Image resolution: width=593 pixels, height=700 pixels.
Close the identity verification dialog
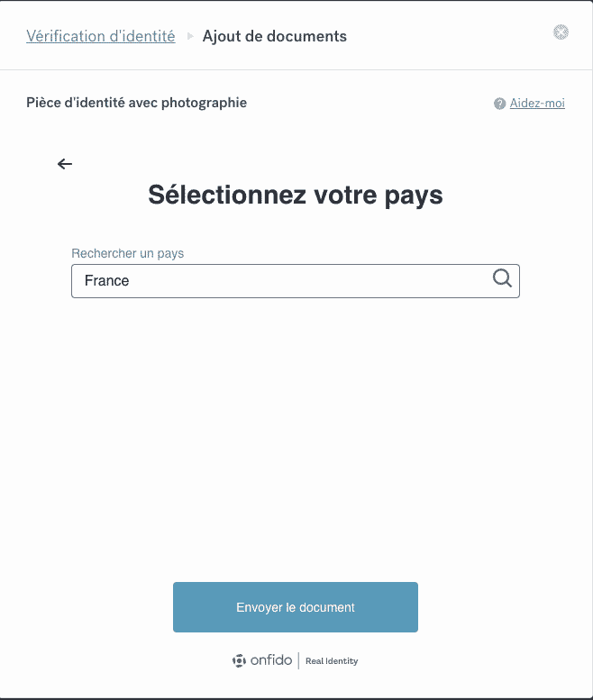561,32
